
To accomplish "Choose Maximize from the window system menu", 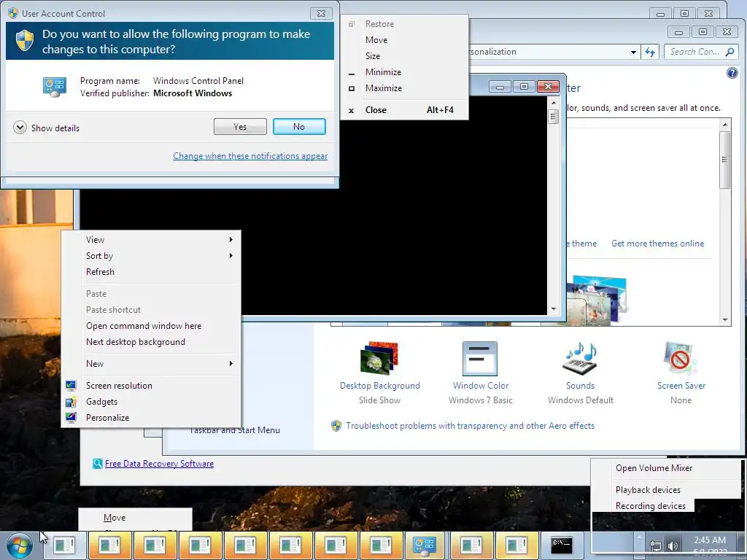I will point(404,88).
